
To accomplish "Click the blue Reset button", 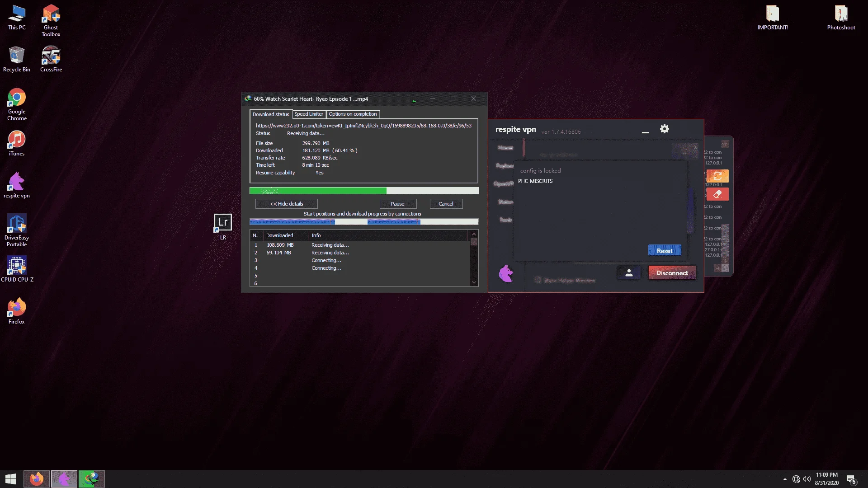I will (665, 251).
